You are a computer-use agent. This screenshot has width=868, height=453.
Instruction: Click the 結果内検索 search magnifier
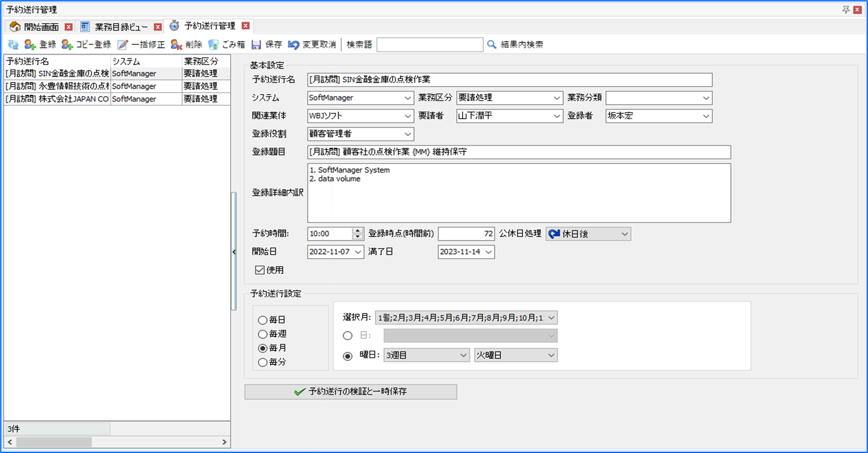(492, 45)
